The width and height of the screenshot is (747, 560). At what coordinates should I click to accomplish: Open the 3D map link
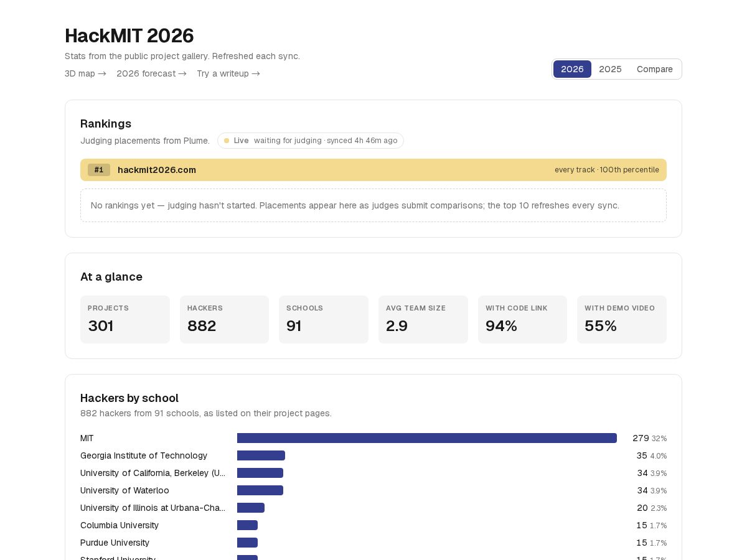(x=85, y=73)
